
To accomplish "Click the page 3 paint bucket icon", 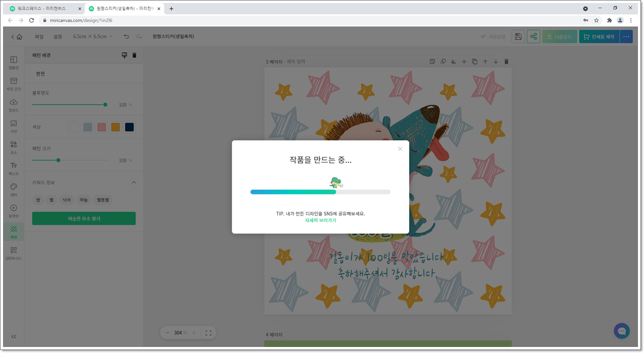I will (453, 61).
